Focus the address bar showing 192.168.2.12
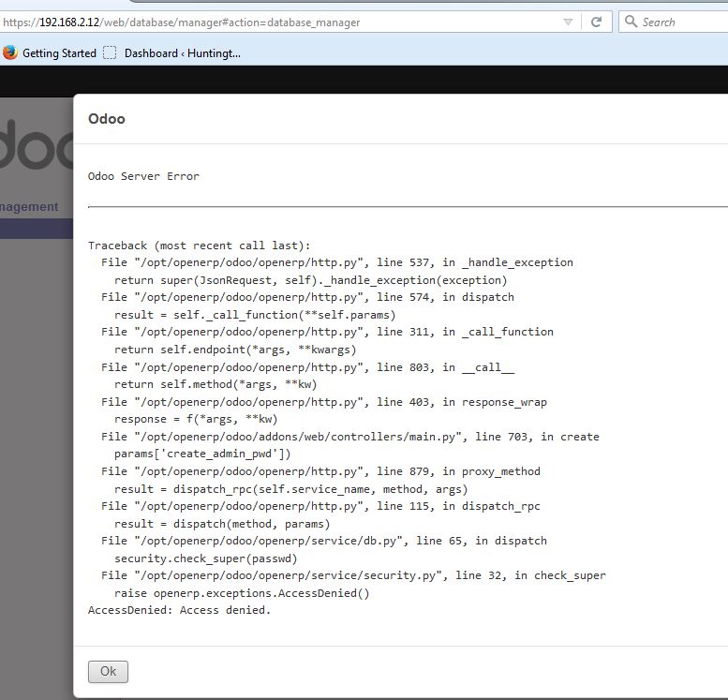 281,22
